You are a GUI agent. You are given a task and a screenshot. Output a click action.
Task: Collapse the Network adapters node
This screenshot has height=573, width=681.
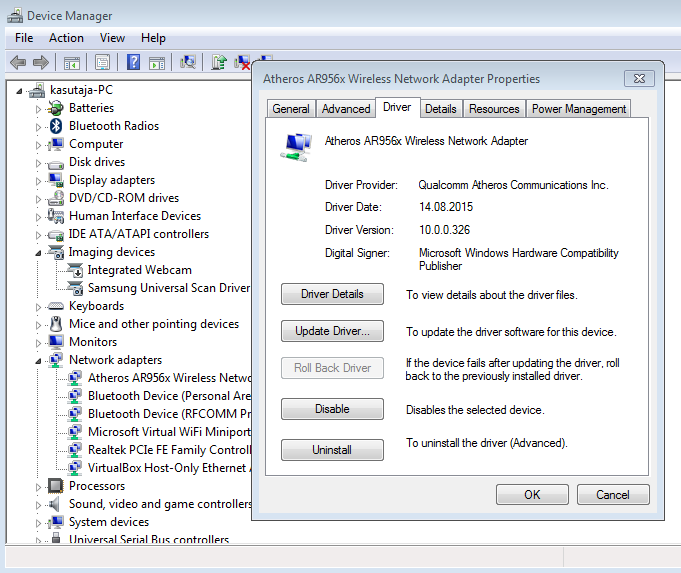pyautogui.click(x=38, y=361)
